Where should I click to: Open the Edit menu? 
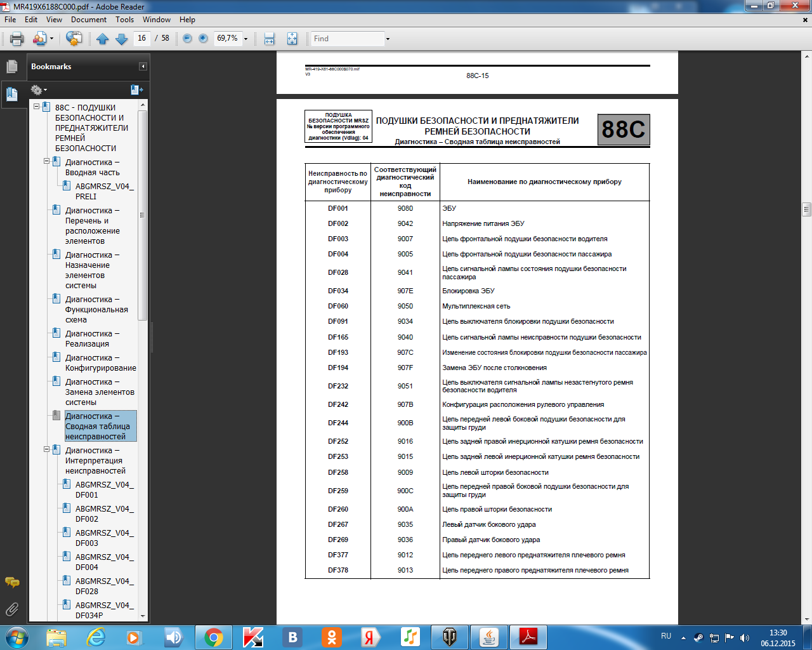(x=31, y=20)
